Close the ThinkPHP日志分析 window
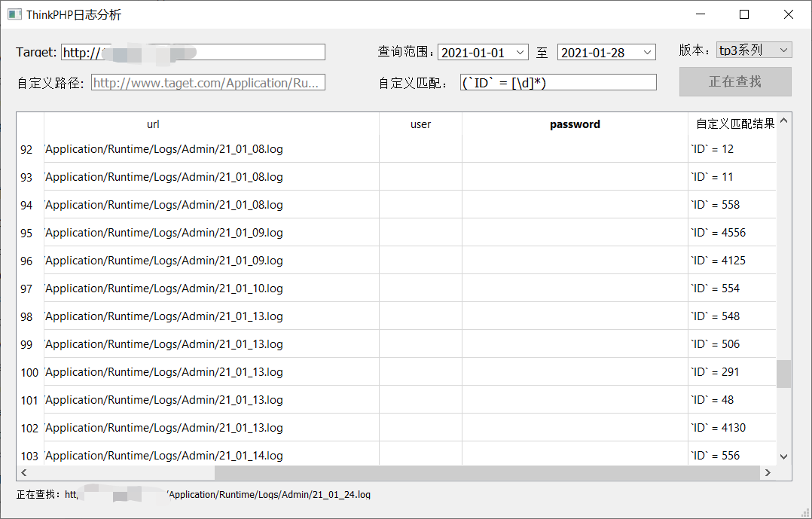Viewport: 812px width, 519px height. coord(788,14)
